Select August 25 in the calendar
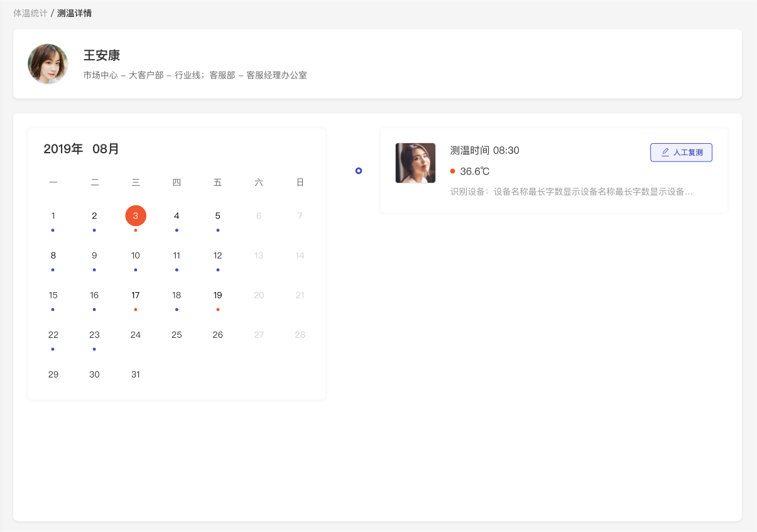Image resolution: width=757 pixels, height=532 pixels. tap(177, 334)
